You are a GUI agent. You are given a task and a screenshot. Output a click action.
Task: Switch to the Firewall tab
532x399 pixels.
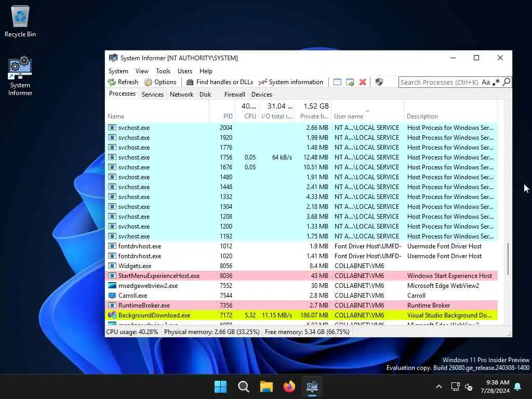234,95
